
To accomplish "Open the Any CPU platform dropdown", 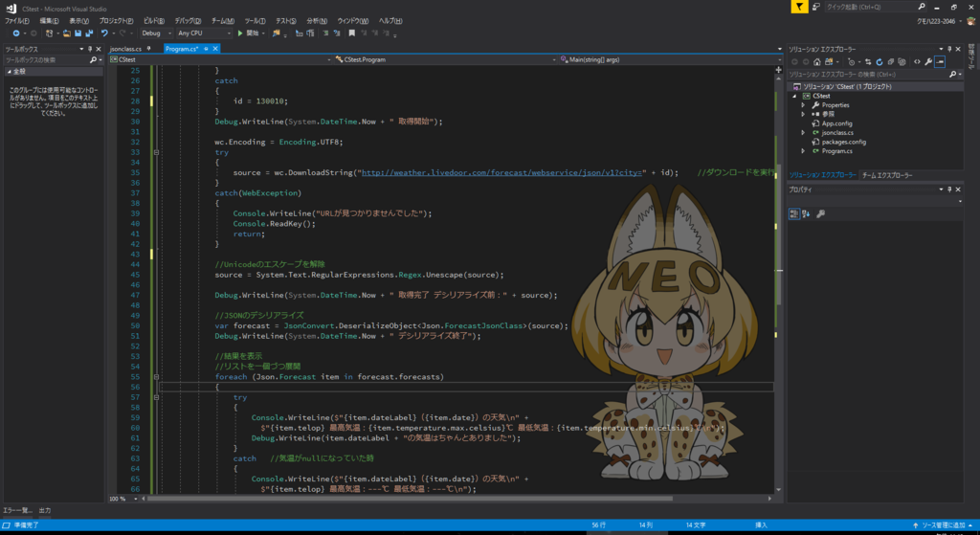I will (204, 33).
